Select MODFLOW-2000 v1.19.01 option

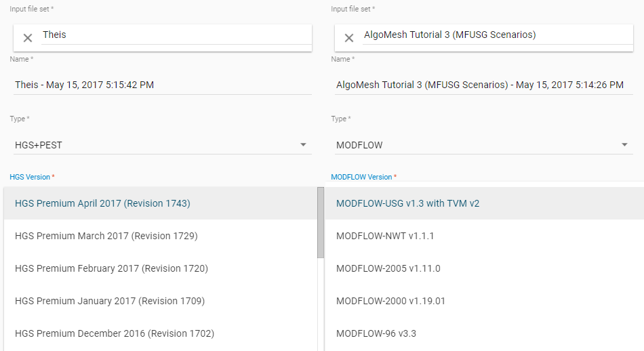click(x=484, y=301)
